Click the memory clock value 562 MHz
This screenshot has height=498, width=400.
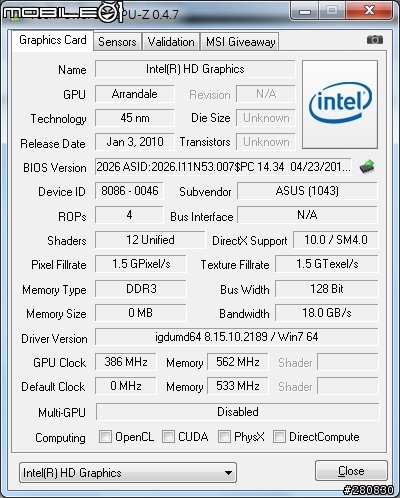coord(237,362)
